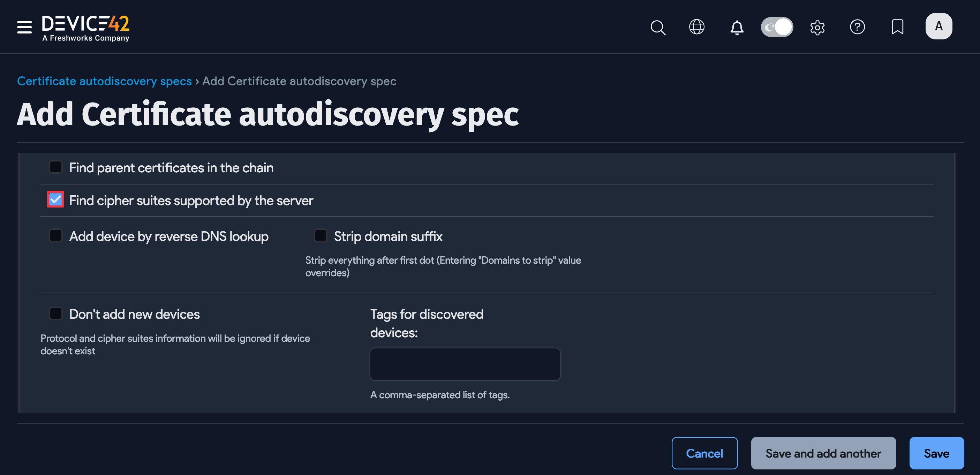This screenshot has height=475, width=980.
Task: Open the hamburger navigation menu
Action: 24,27
